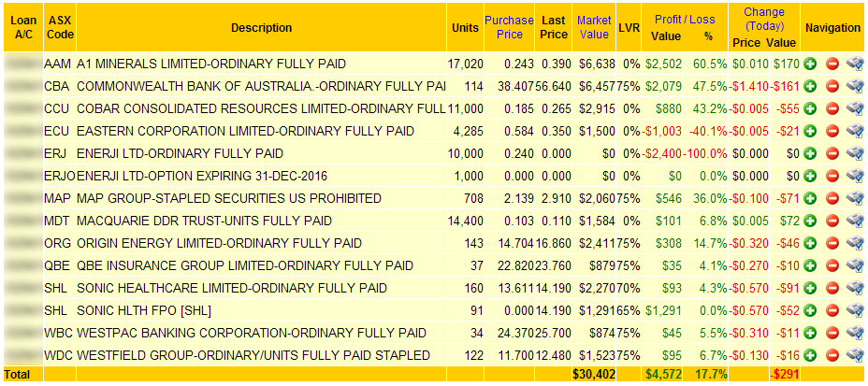Click the red minus icon for ERJO

(x=832, y=177)
